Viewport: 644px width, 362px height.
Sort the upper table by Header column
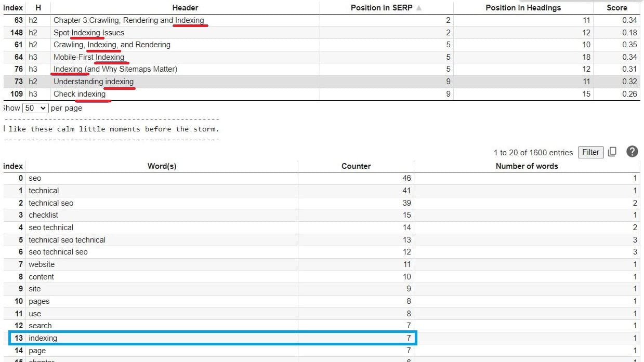point(185,7)
